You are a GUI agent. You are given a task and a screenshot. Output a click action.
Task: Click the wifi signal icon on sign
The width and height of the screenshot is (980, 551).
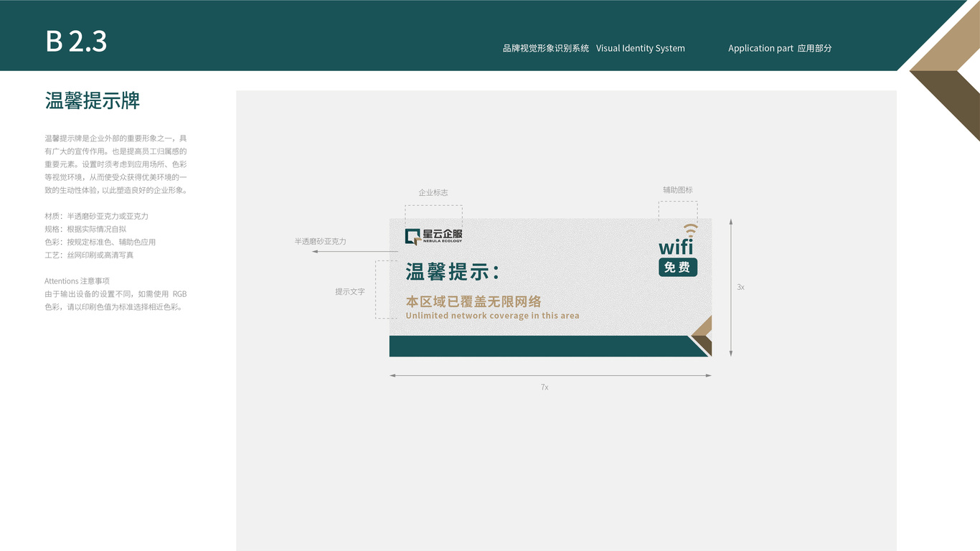690,230
